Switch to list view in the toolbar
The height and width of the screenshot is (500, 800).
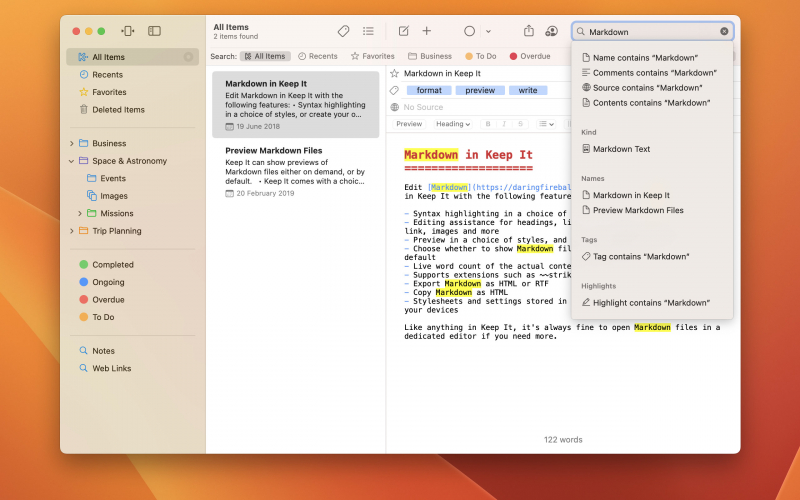369,31
